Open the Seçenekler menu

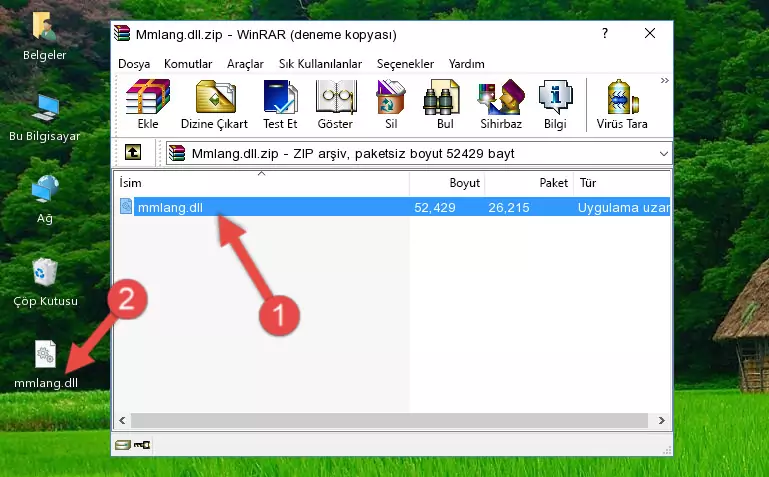point(405,64)
